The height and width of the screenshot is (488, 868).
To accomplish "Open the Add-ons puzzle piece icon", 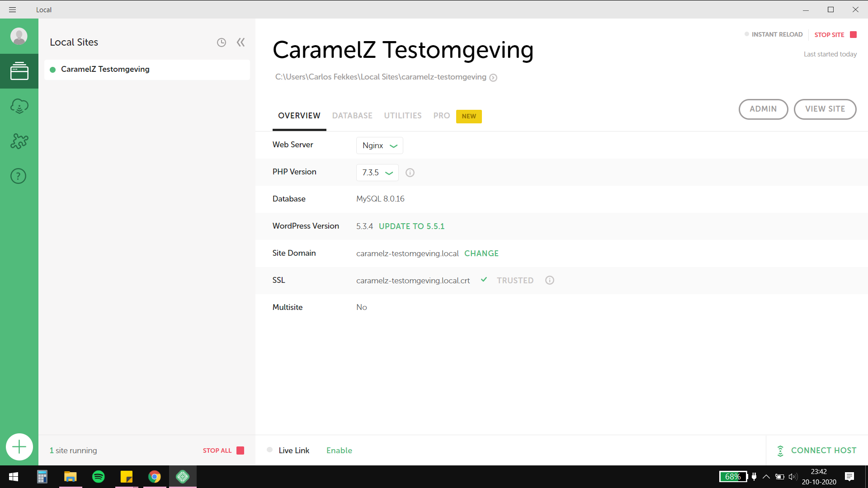I will [x=19, y=141].
